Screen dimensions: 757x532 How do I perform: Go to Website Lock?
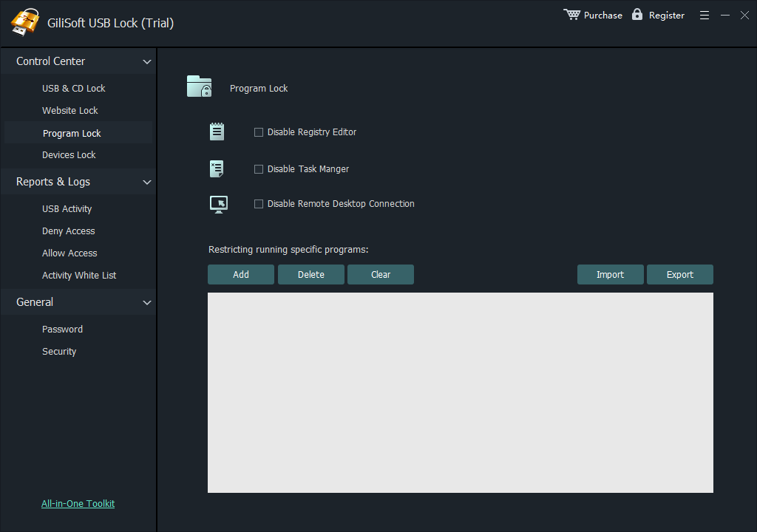[70, 111]
